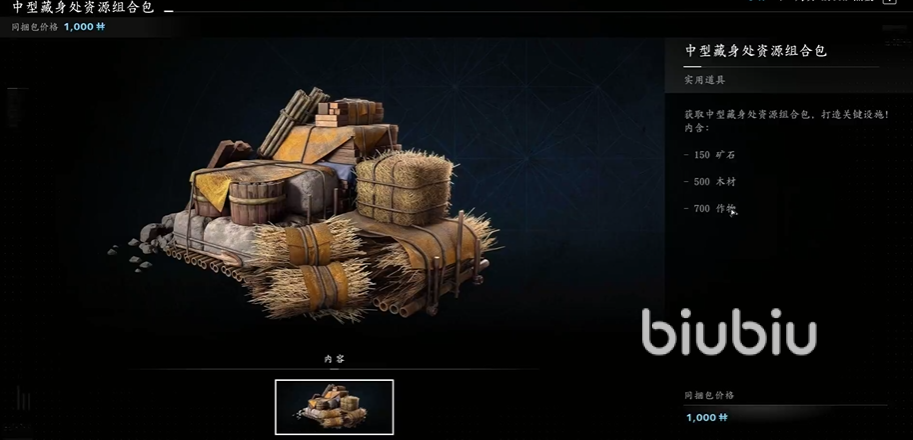Select the resource pack thumbnail under 内容
The width and height of the screenshot is (913, 440).
tap(334, 407)
